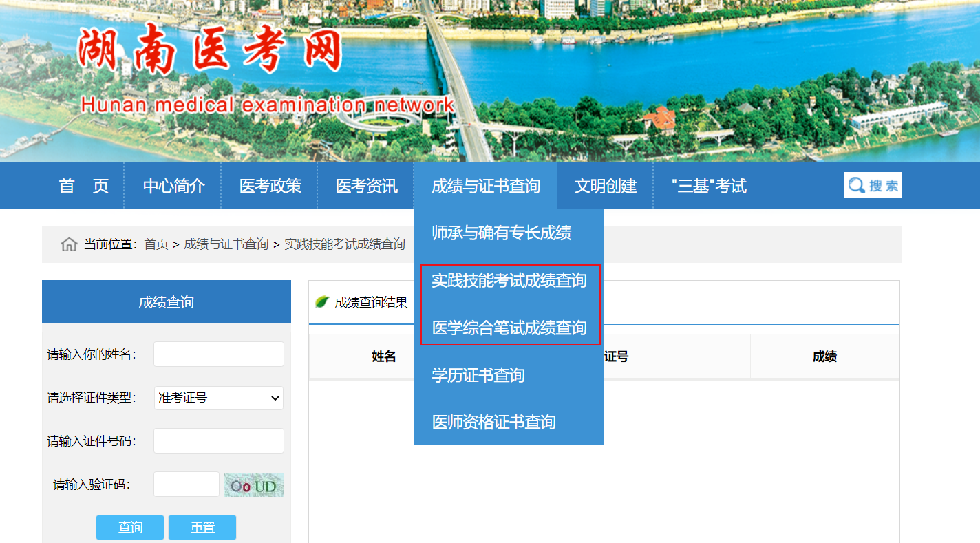Image resolution: width=980 pixels, height=543 pixels.
Task: Open the 首页 navigation item
Action: [x=83, y=186]
